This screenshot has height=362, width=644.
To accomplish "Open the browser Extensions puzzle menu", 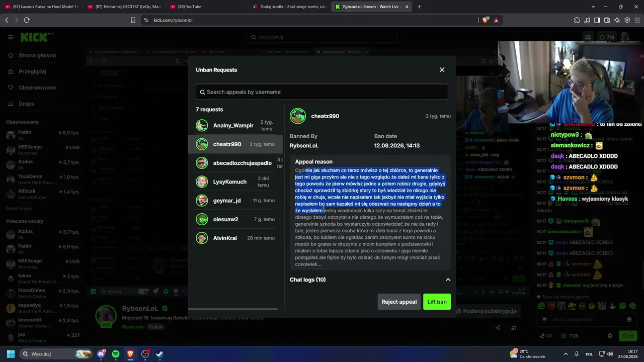I will tap(577, 20).
